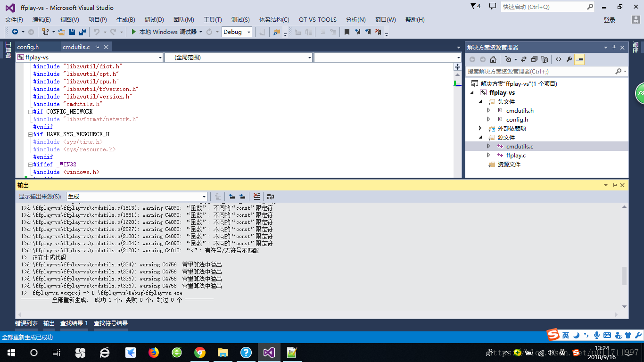Click the Navigate Backward arrow in toolbar
Viewport: 644px width, 362px height.
[15, 32]
